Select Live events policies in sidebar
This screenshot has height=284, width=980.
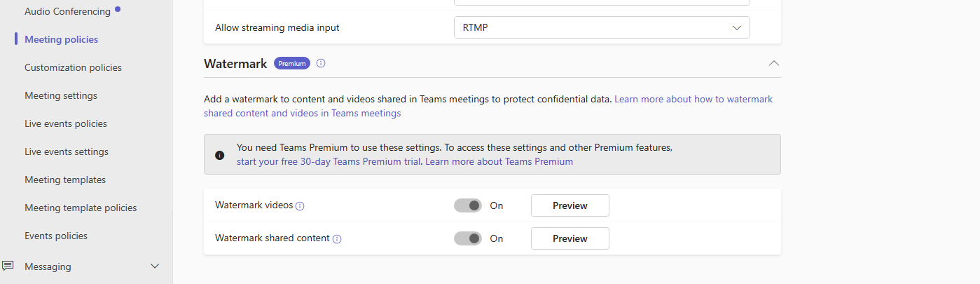[66, 123]
